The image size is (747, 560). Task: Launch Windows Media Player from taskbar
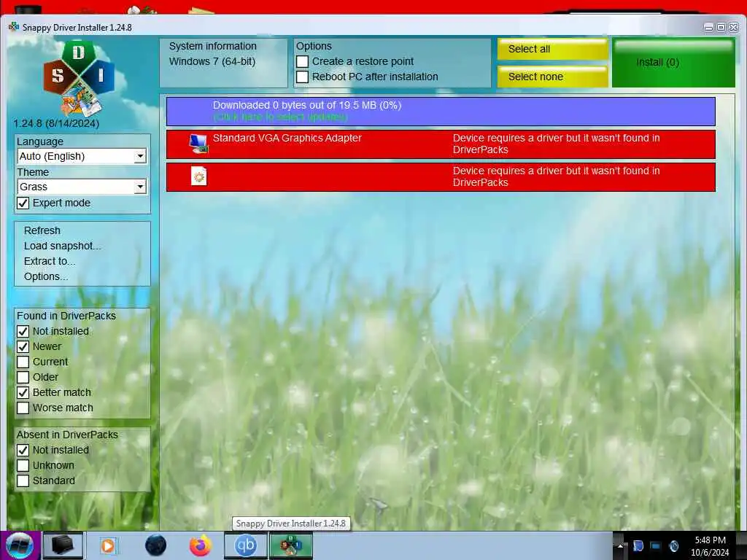(108, 545)
